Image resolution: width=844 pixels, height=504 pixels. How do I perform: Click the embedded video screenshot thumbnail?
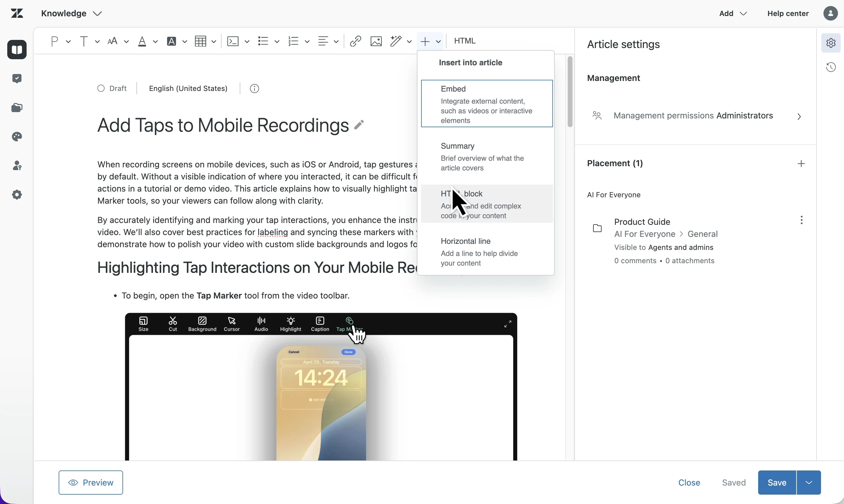tap(321, 386)
